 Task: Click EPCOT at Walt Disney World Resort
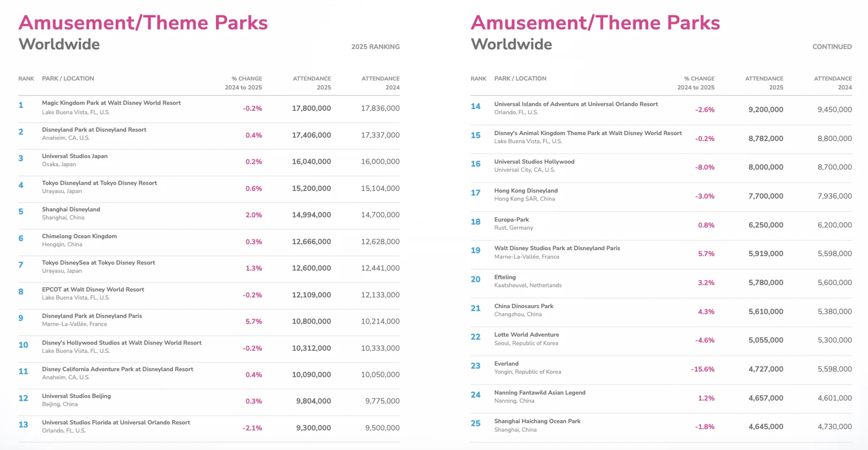click(93, 289)
